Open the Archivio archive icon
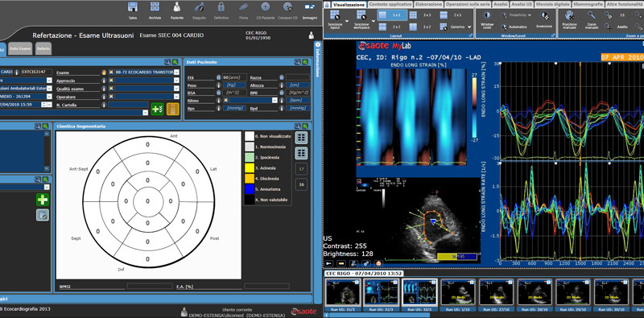Viewport: 644px width, 318px height. [155, 7]
